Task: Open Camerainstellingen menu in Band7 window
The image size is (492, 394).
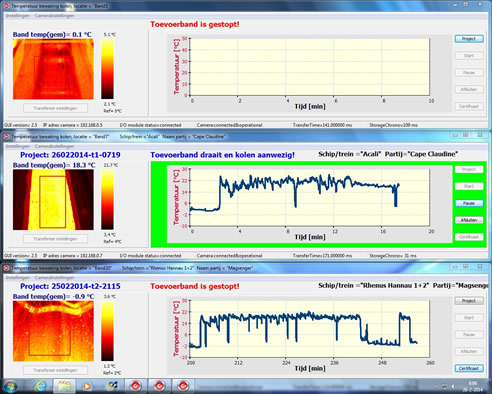Action: (x=54, y=146)
